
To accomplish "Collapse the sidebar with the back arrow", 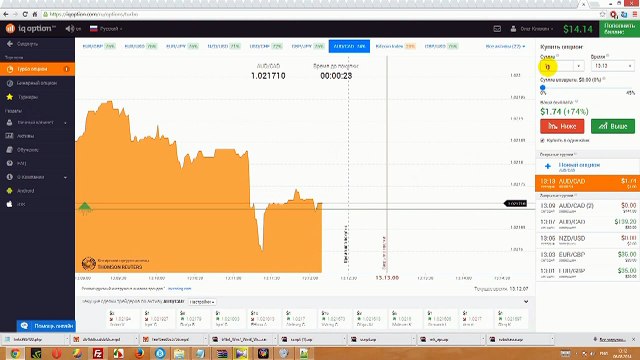I will tap(10, 44).
